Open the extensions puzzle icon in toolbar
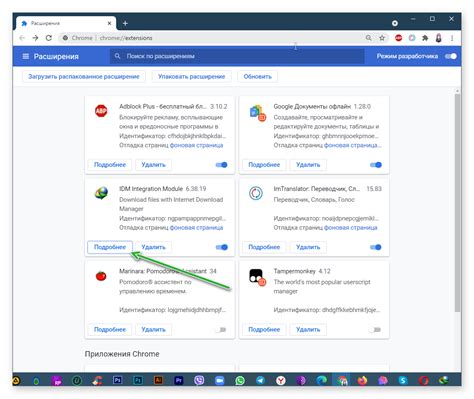The height and width of the screenshot is (399, 474). 425,38
